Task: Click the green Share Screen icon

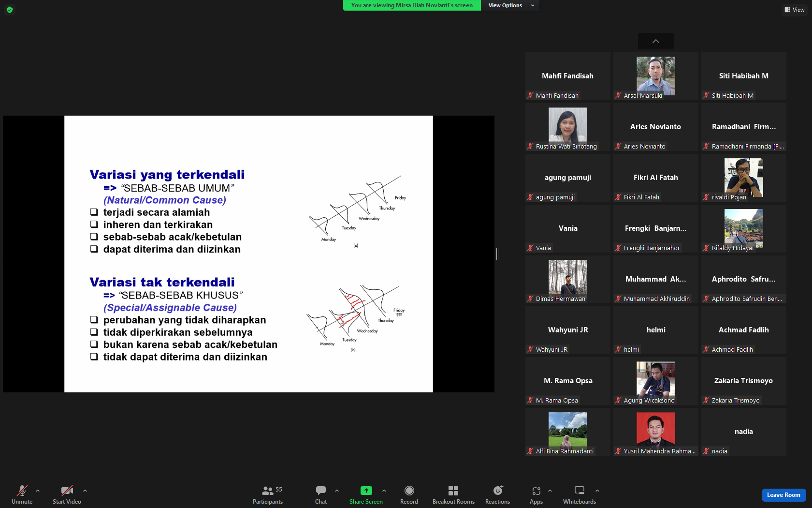Action: [x=366, y=491]
